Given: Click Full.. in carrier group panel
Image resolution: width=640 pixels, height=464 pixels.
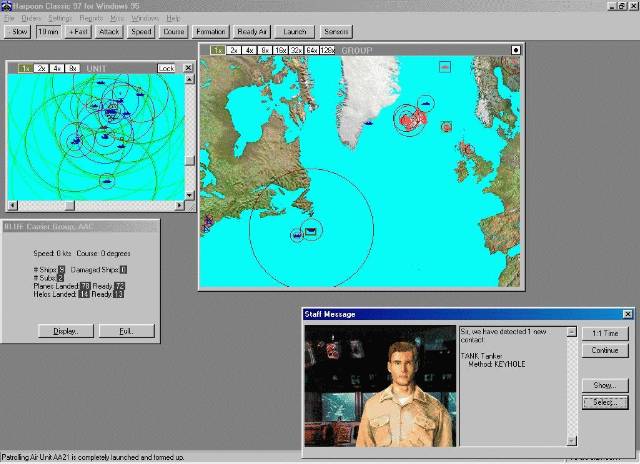Looking at the screenshot, I should tap(127, 331).
